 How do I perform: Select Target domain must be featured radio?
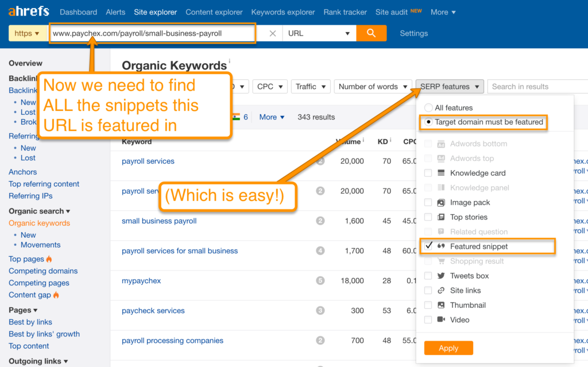click(428, 122)
